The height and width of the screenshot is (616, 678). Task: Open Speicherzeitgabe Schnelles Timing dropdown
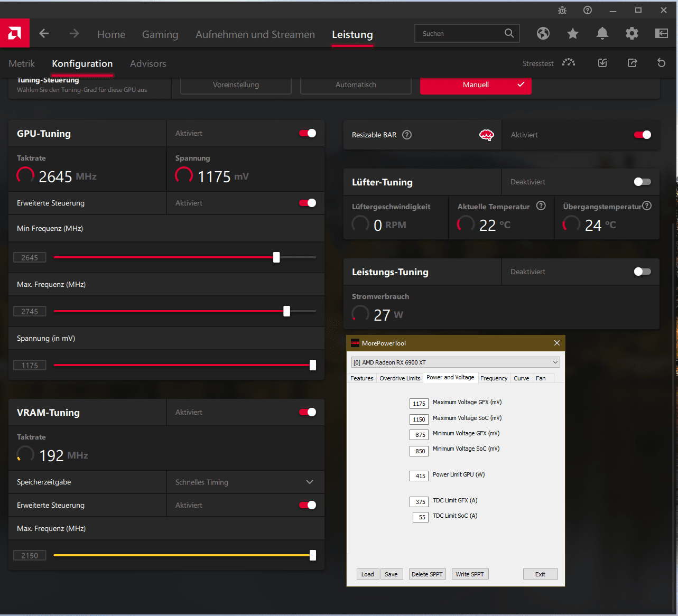tap(245, 482)
